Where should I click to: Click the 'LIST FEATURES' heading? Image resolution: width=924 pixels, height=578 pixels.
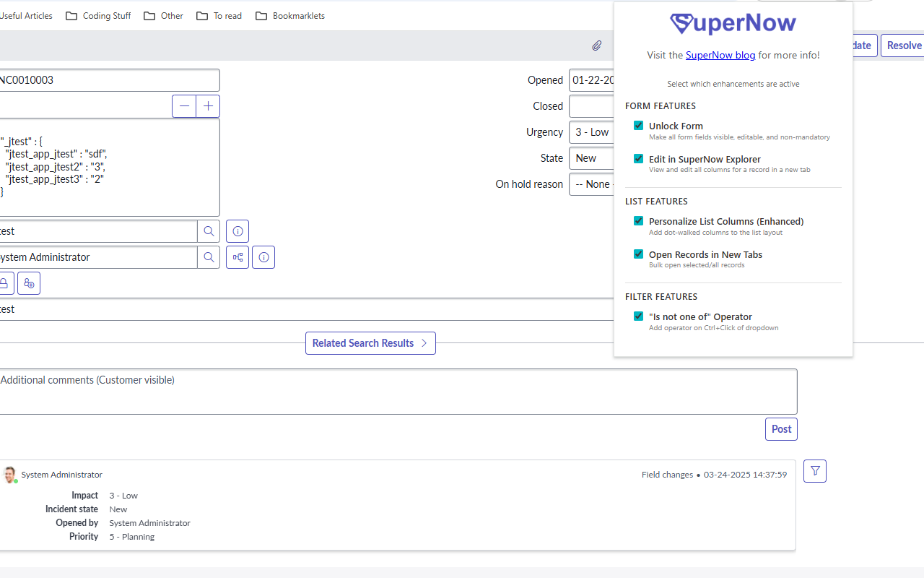pyautogui.click(x=656, y=202)
